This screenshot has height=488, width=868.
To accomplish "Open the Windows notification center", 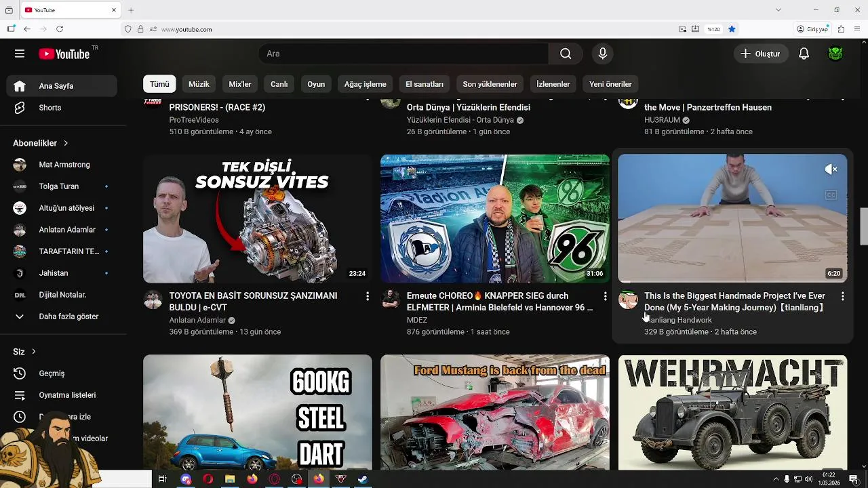I will click(853, 479).
